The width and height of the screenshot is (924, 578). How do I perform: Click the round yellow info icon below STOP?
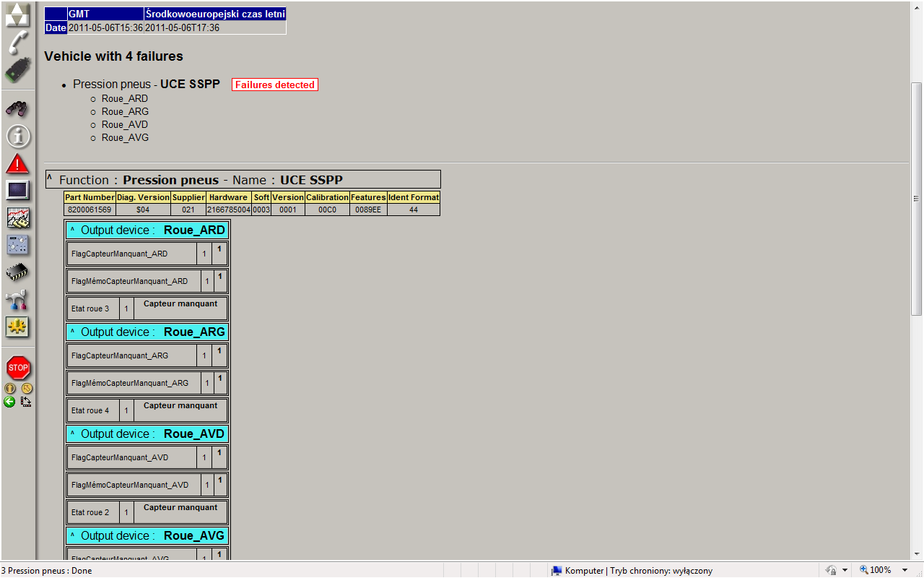9,389
